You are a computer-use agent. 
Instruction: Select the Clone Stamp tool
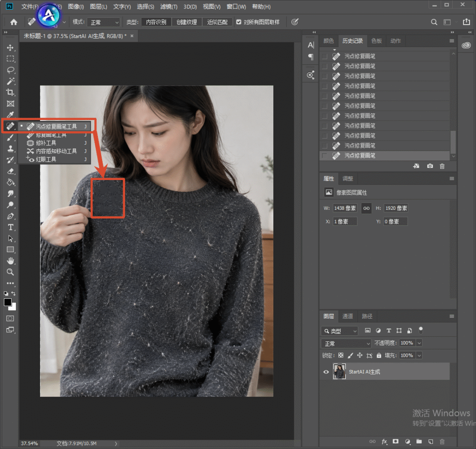point(11,148)
